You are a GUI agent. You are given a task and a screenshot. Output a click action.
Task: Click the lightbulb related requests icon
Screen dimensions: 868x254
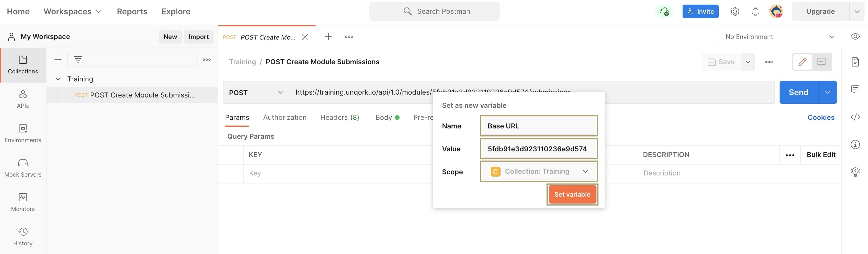click(855, 172)
